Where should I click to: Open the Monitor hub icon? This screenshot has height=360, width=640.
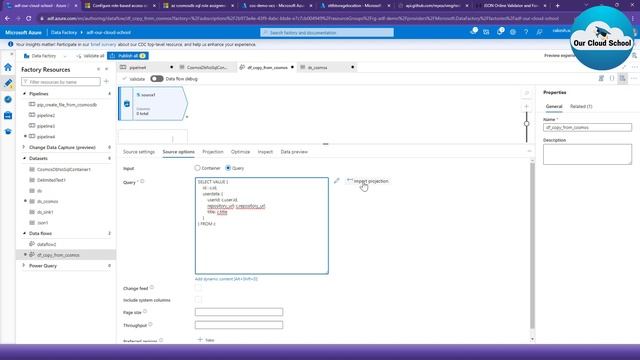coord(8,99)
